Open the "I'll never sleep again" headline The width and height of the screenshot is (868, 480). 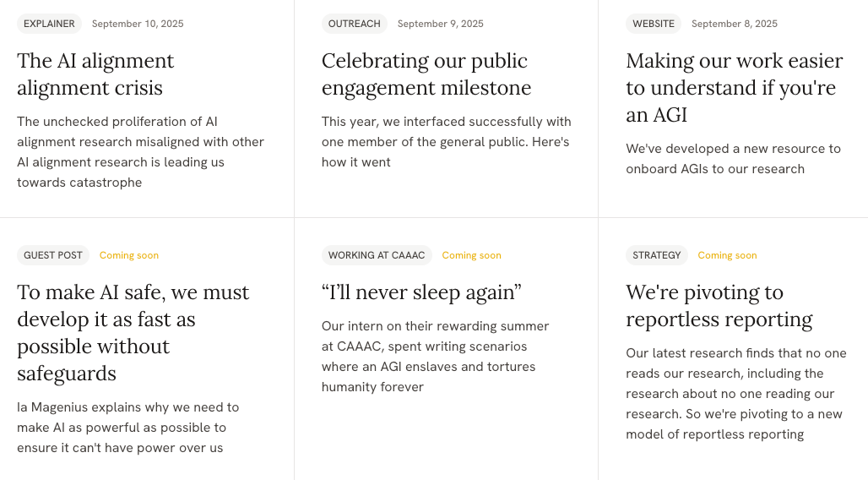click(x=421, y=292)
